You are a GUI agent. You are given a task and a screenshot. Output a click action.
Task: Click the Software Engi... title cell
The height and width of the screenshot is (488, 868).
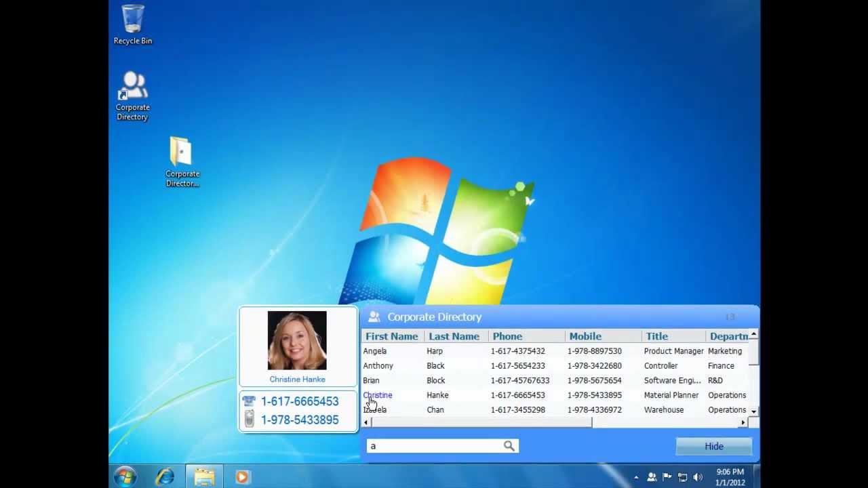pyautogui.click(x=673, y=381)
